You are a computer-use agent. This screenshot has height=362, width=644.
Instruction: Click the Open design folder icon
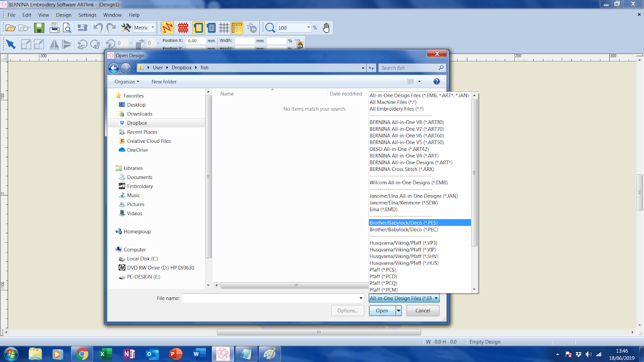(x=10, y=28)
